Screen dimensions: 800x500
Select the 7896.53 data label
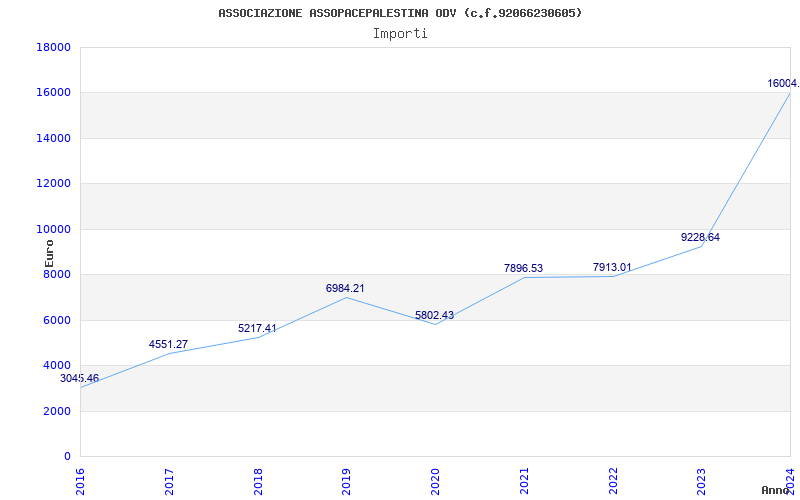[523, 268]
